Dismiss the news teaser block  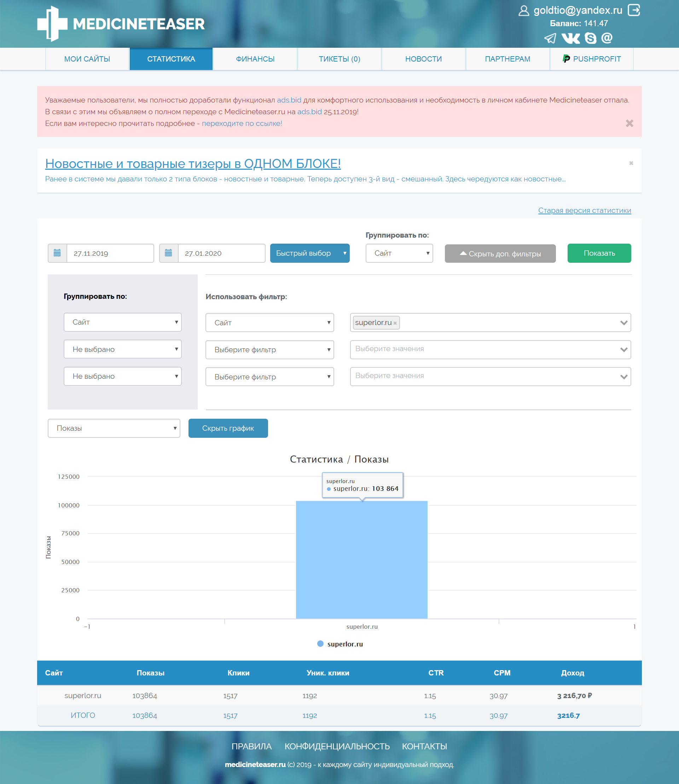coord(631,163)
